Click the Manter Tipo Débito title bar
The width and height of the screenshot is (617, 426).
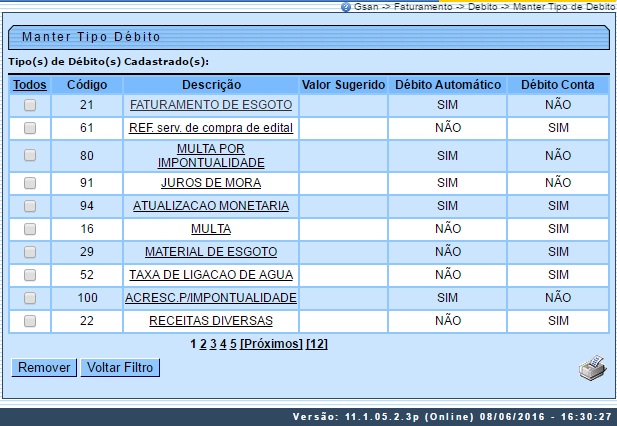pyautogui.click(x=309, y=37)
